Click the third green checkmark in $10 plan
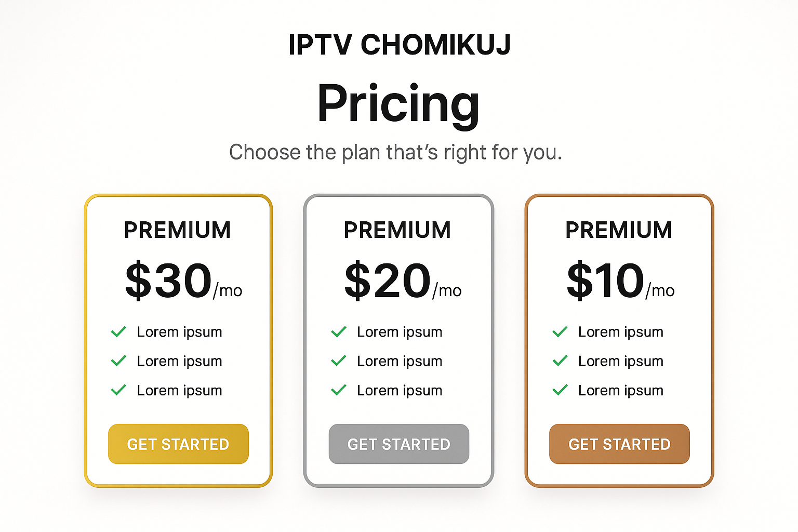This screenshot has width=798, height=532. coord(560,390)
